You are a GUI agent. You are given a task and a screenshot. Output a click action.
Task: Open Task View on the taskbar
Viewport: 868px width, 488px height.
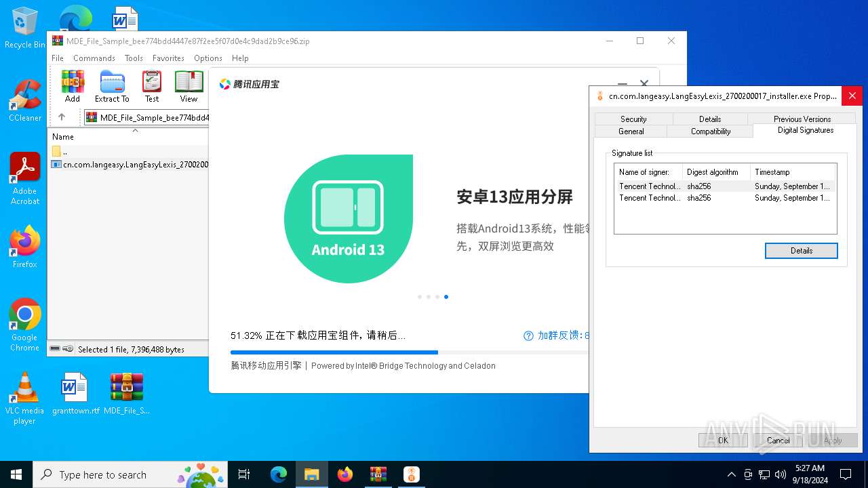245,474
